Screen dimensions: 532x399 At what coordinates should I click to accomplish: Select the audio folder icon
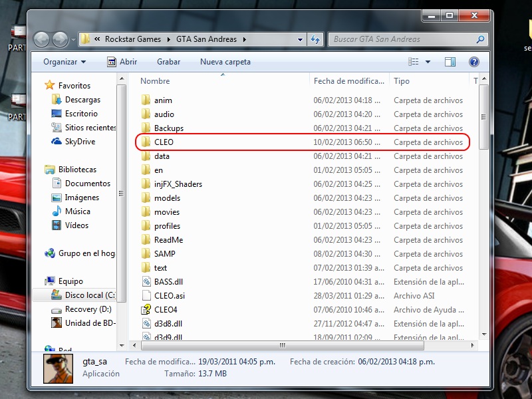pyautogui.click(x=146, y=114)
